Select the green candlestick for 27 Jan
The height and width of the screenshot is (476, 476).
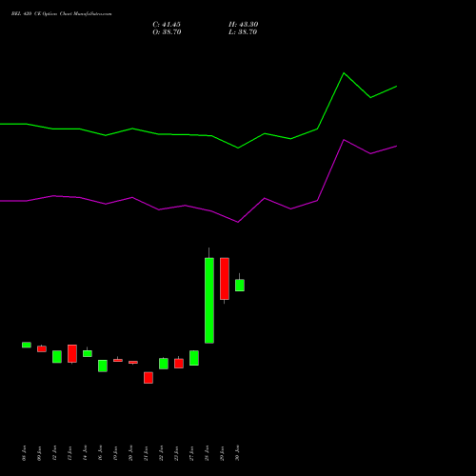pos(194,358)
